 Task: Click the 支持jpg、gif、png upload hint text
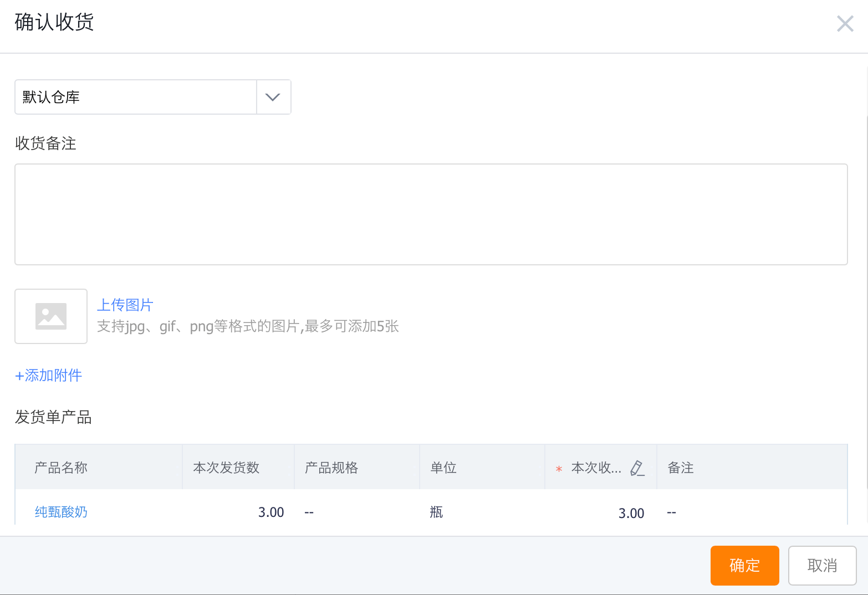248,326
